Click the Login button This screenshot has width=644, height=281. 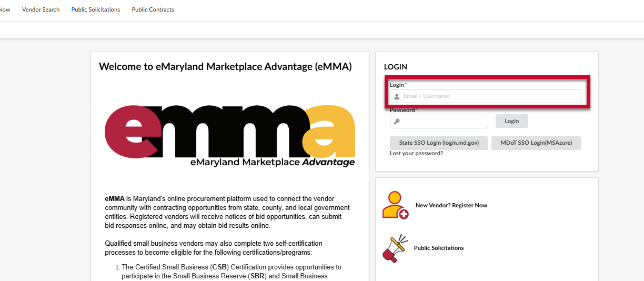click(x=512, y=122)
